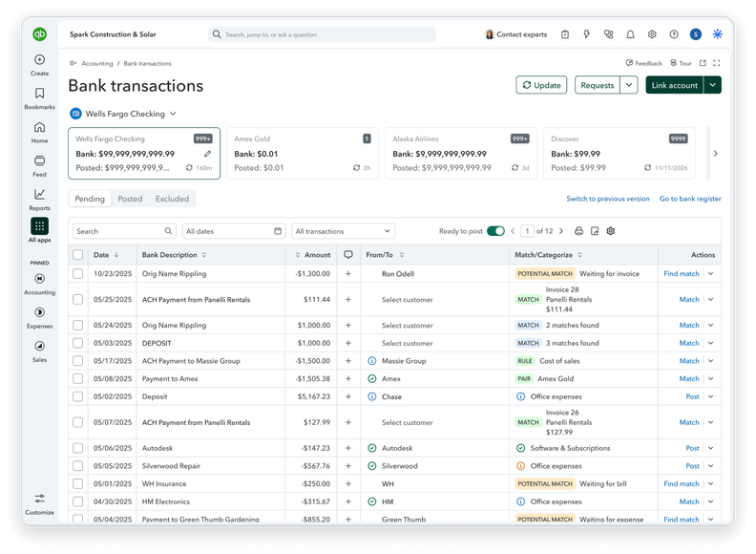Click the lightning bolt icon in top bar

pos(587,34)
